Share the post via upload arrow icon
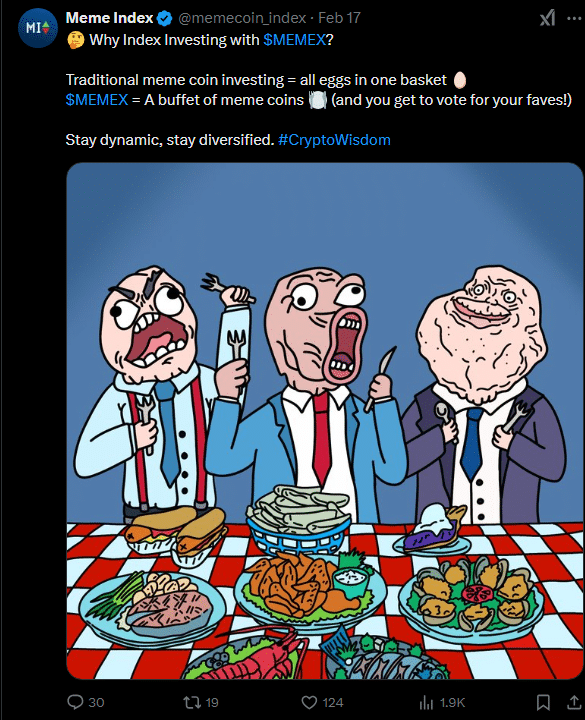585x720 pixels. (x=574, y=702)
